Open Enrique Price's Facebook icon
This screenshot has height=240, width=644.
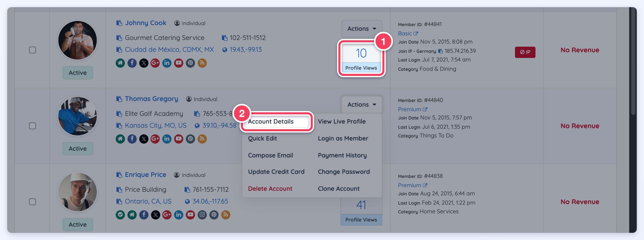pos(144,215)
